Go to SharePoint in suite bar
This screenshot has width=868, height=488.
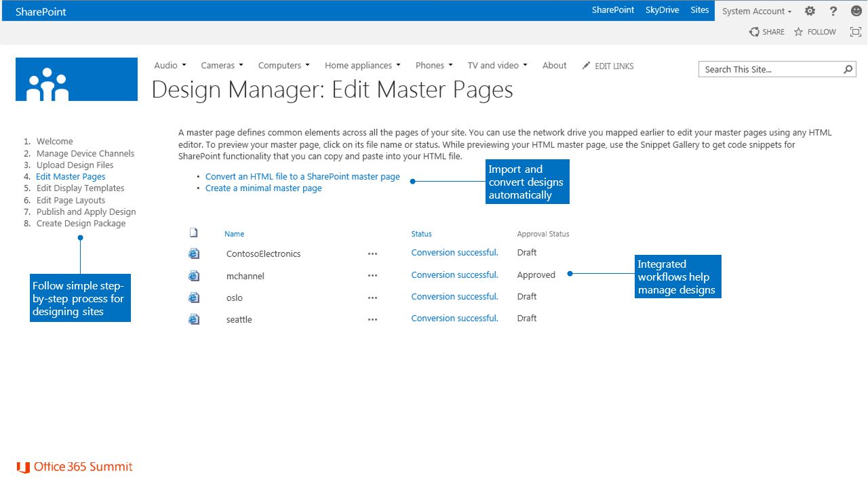pos(613,10)
